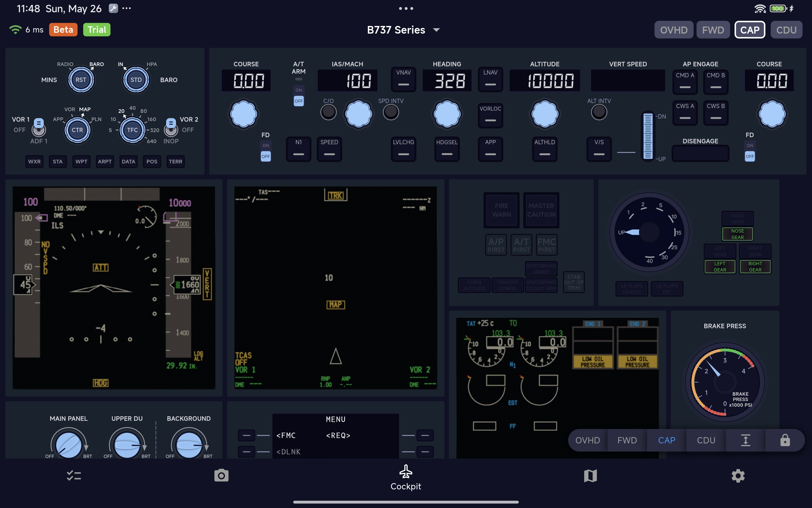Viewport: 812px width, 508px height.
Task: Toggle the WXR map button
Action: 34,162
